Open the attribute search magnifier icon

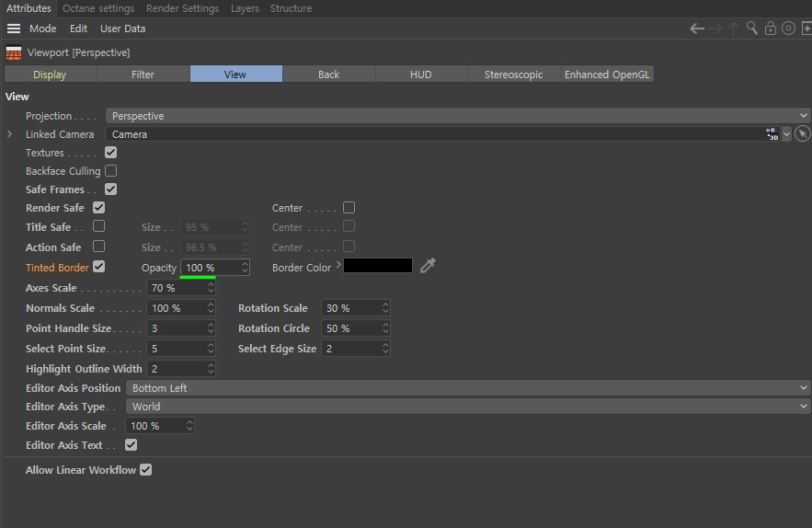[x=752, y=29]
